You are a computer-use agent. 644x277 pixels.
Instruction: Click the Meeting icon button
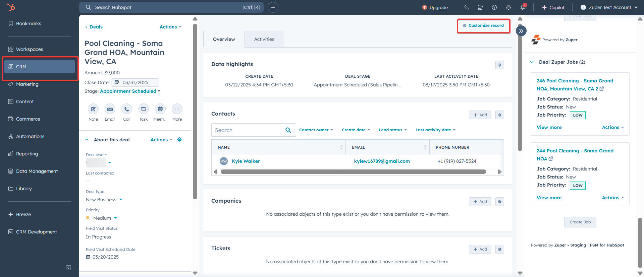point(160,109)
